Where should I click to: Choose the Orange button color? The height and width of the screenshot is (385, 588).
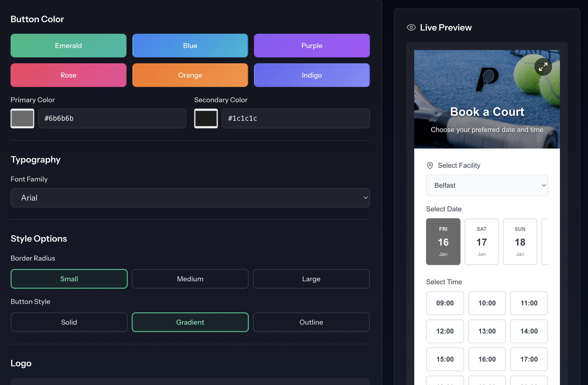point(190,75)
